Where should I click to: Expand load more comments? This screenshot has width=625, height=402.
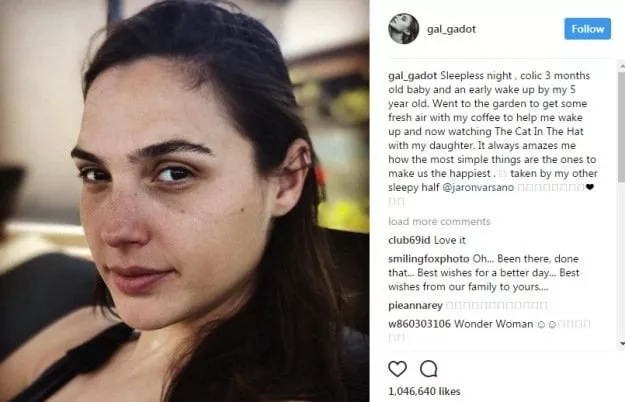439,222
